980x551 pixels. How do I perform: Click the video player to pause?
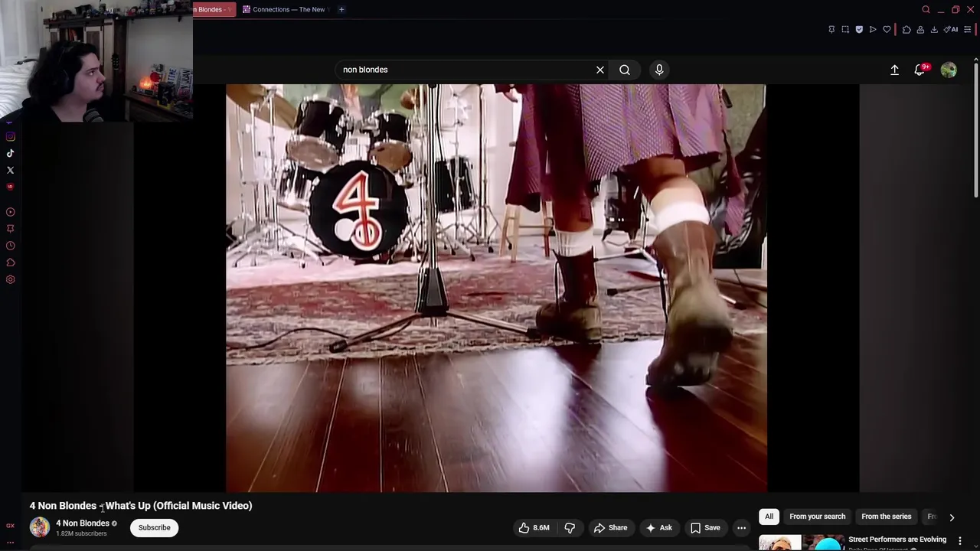(x=496, y=288)
